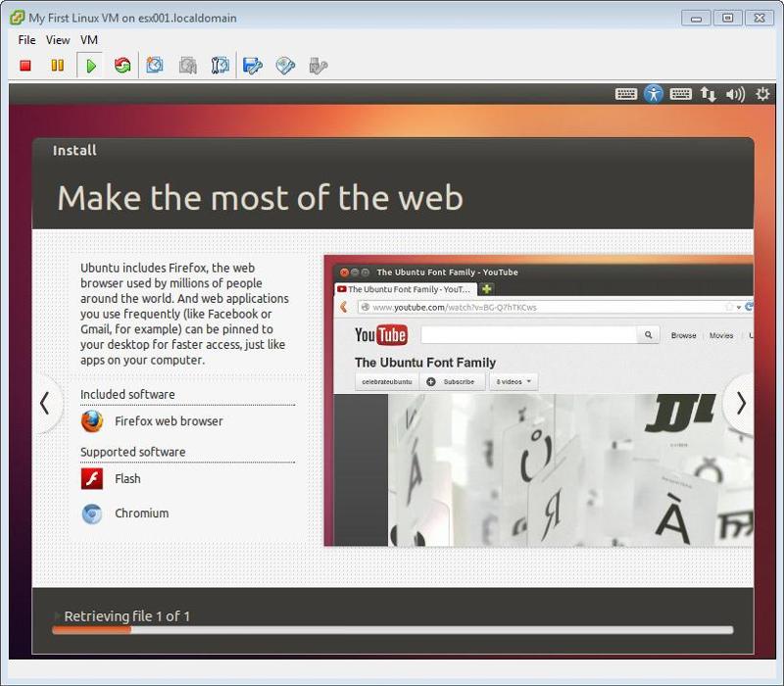This screenshot has width=784, height=686.
Task: Open the File menu
Action: point(26,40)
